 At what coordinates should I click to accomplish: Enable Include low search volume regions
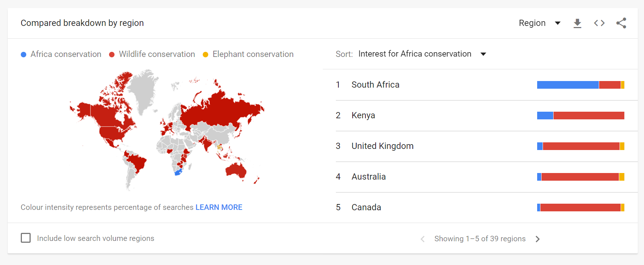coord(26,238)
